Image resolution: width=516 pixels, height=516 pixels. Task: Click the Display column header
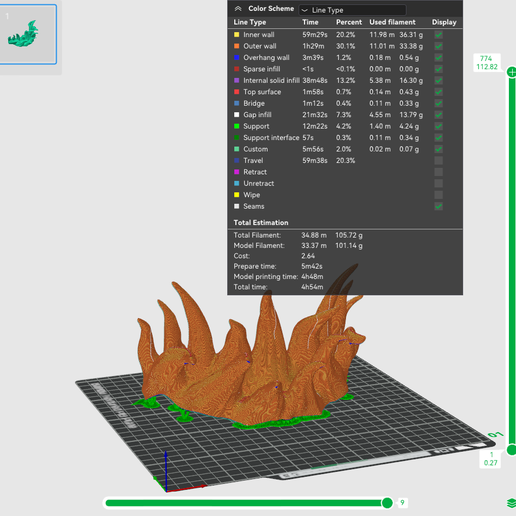444,22
